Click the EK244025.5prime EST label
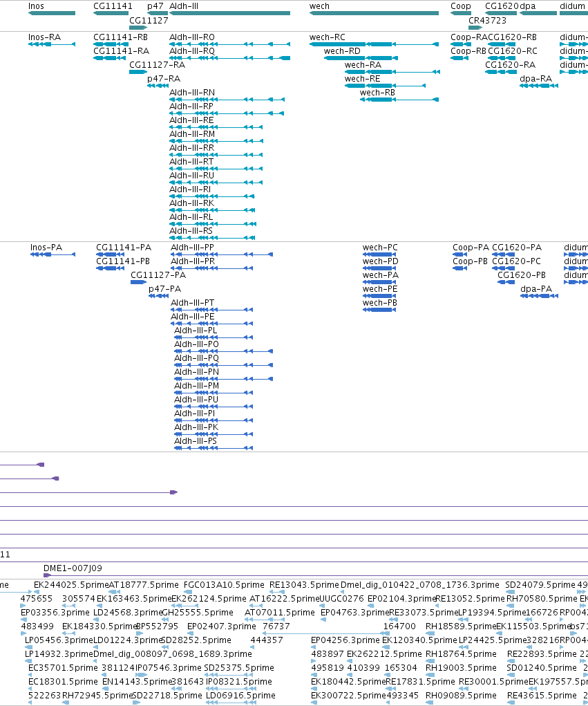 (x=71, y=585)
